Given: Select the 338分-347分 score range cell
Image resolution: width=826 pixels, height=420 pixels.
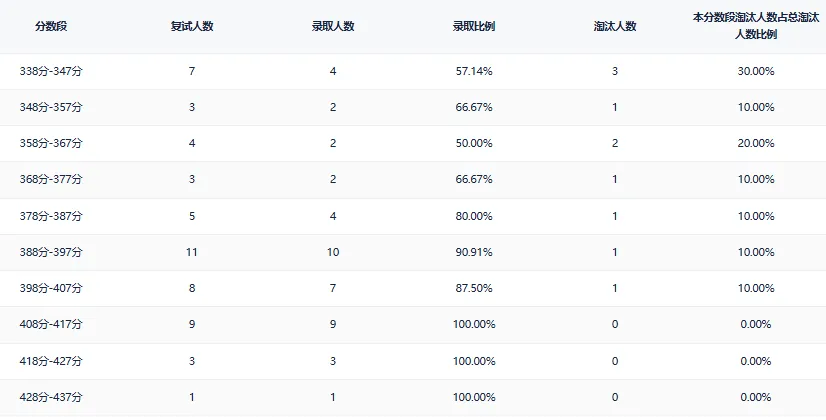Looking at the screenshot, I should 51,71.
